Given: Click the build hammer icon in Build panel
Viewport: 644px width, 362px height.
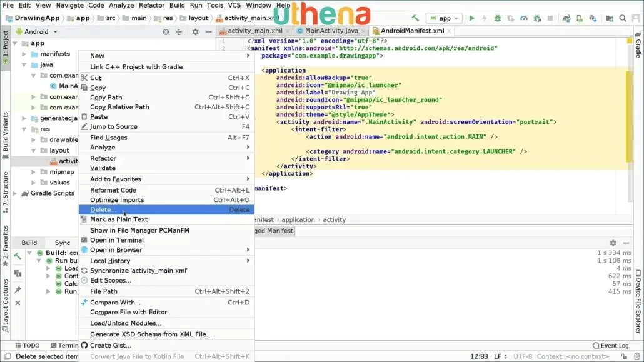Looking at the screenshot, I should [x=18, y=256].
